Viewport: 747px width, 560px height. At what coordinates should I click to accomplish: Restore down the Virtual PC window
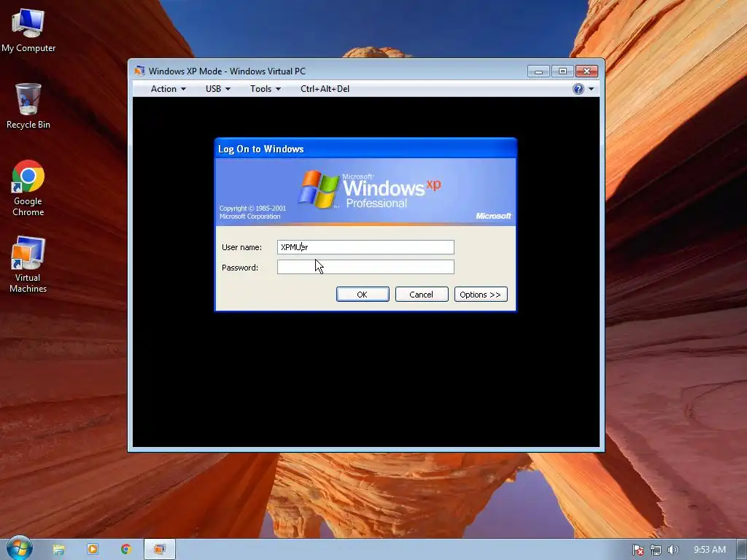tap(562, 71)
